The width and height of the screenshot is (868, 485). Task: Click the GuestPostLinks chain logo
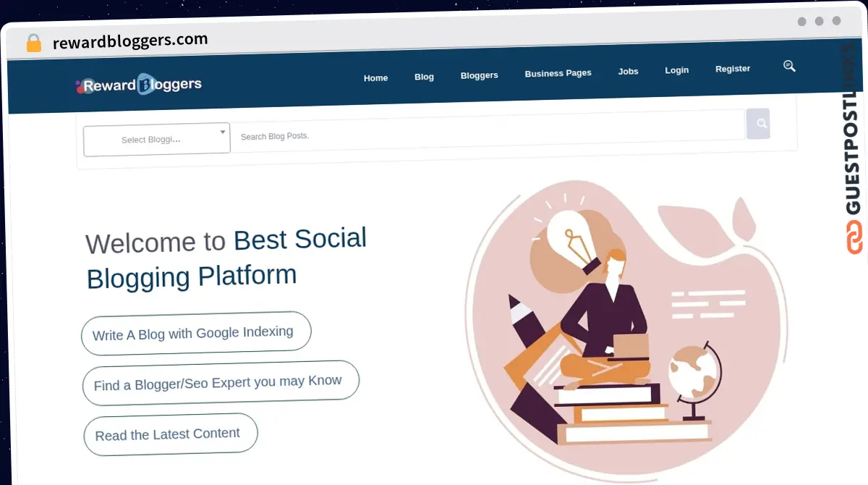[854, 237]
